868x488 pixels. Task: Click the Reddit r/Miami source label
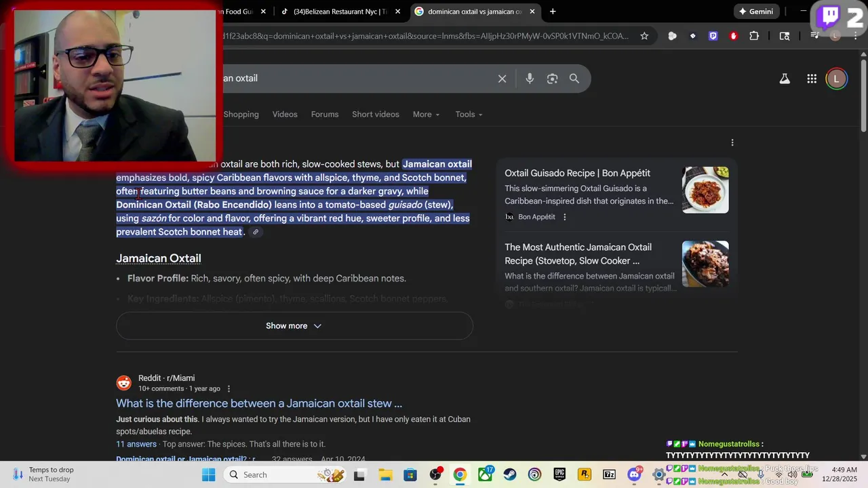click(166, 378)
